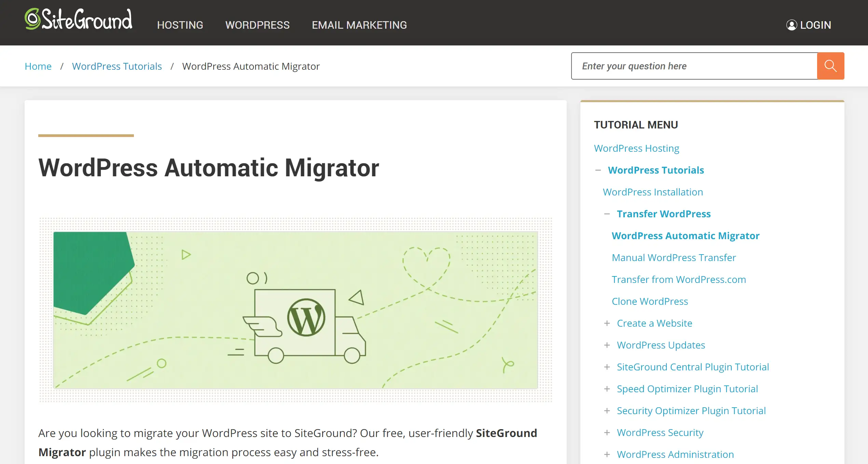Open WordPress Hosting in tutorial menu
This screenshot has width=868, height=464.
[x=636, y=148]
